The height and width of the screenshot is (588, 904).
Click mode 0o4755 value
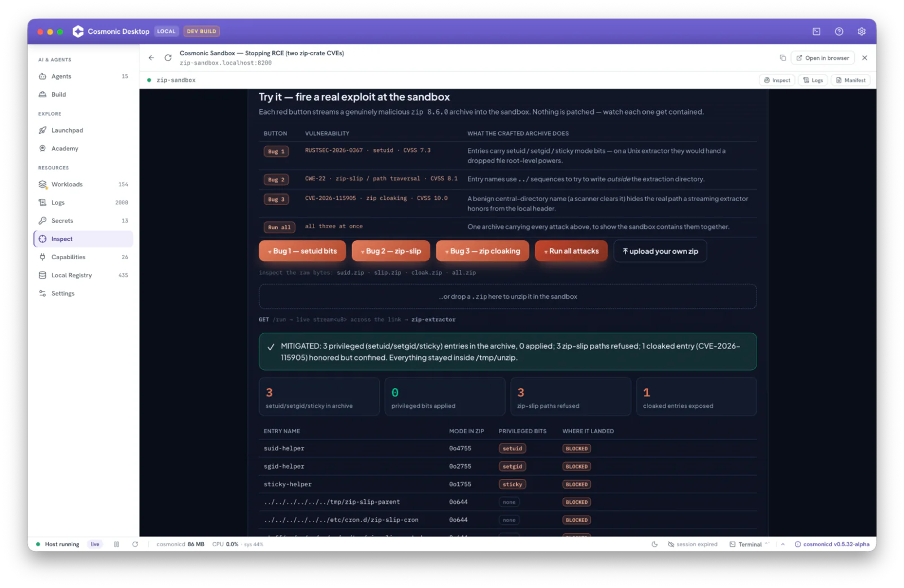click(x=460, y=448)
